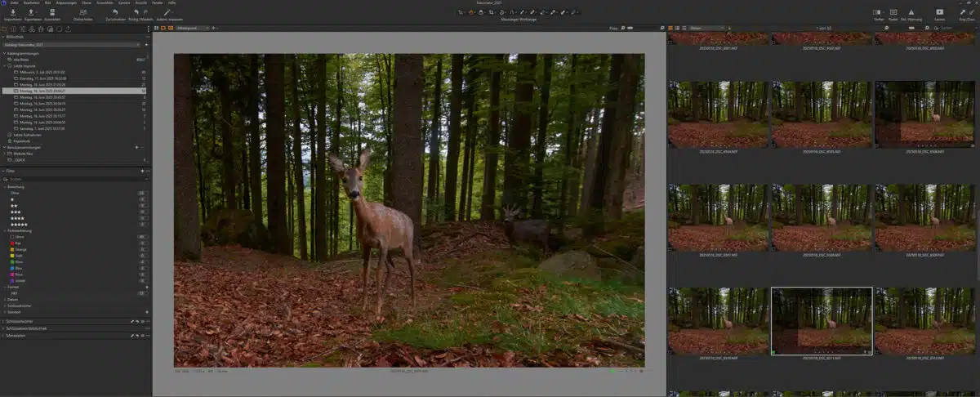Open the Hilfe menu
The image size is (980, 397).
click(171, 3)
